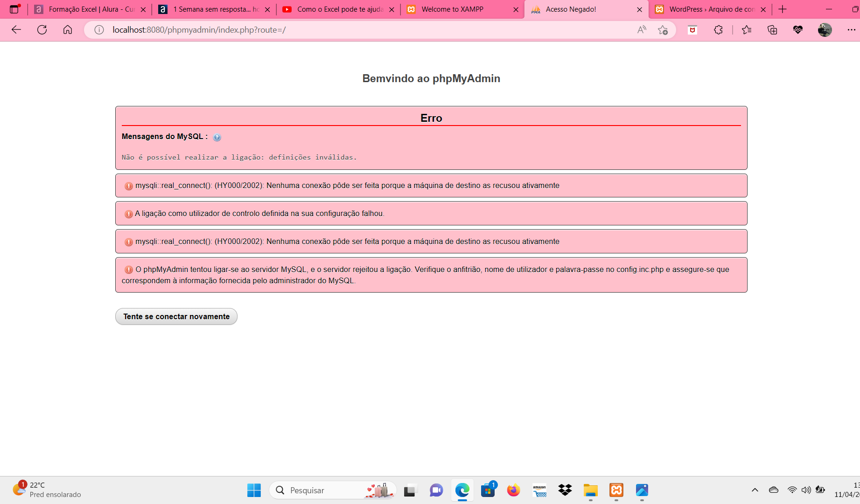Open the Favorites list icon
860x504 pixels.
747,30
